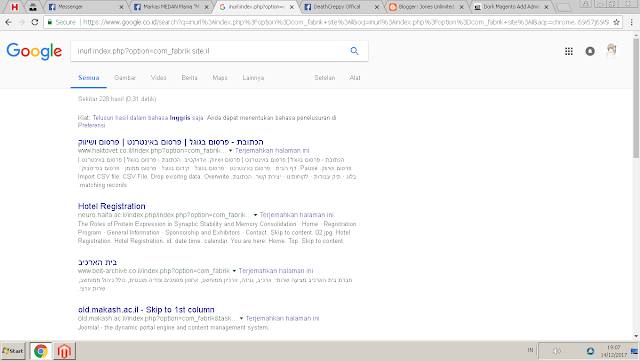Open the Hotel Registration result
The image size is (640, 361).
point(111,206)
